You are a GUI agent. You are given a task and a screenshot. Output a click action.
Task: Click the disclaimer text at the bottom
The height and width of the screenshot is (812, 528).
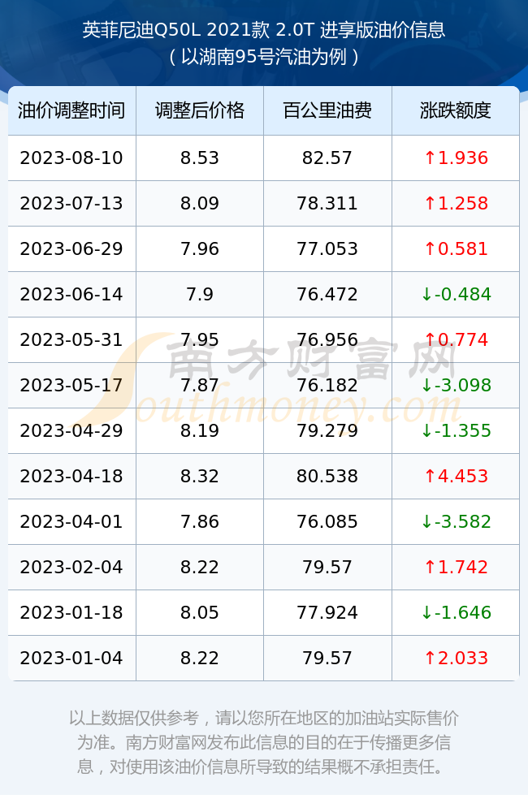264,742
